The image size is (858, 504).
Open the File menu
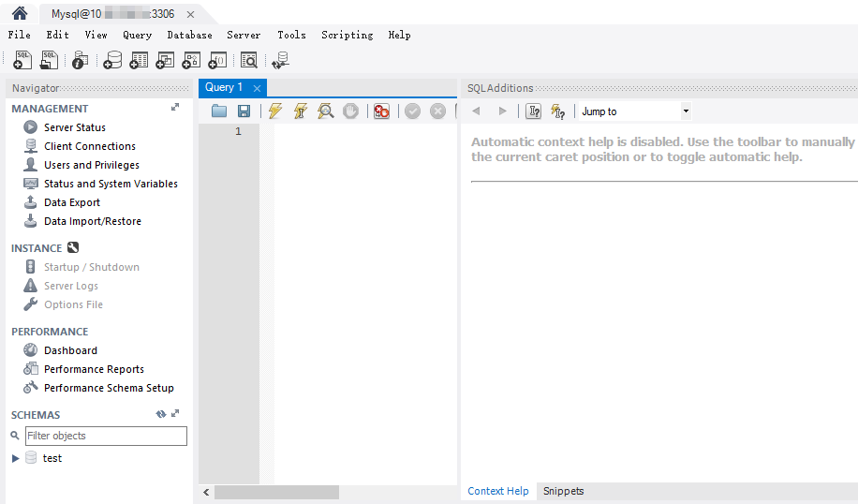[x=19, y=35]
